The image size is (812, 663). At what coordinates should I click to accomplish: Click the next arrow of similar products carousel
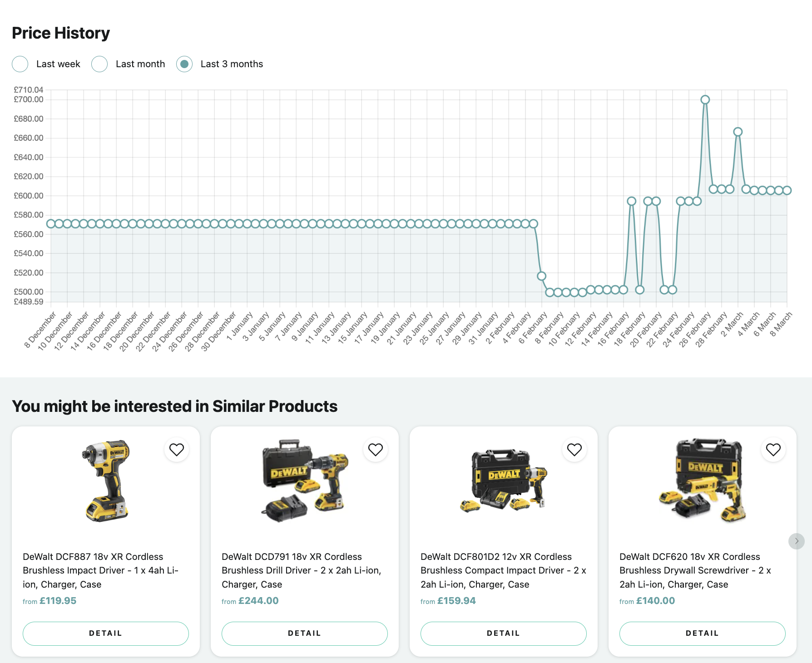[797, 541]
